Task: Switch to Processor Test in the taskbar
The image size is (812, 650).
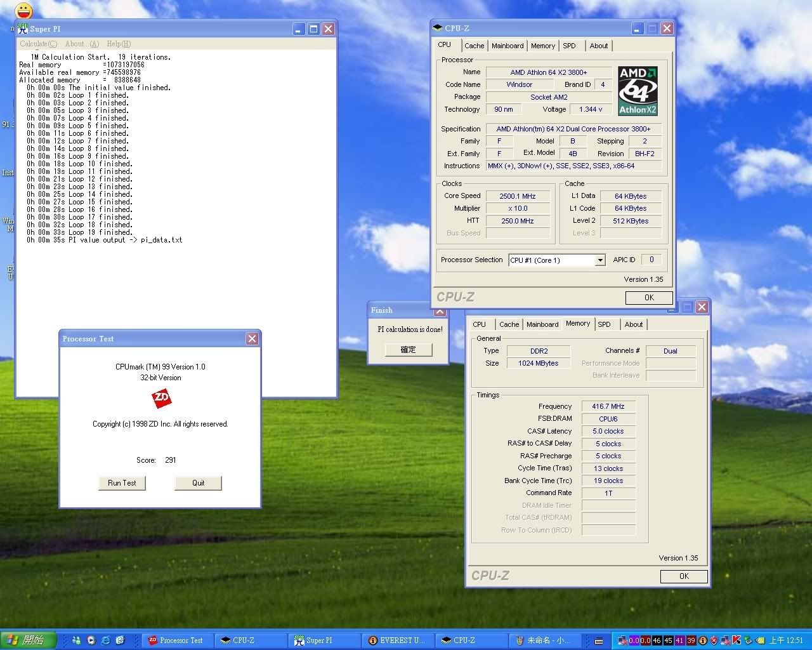Action: [177, 640]
